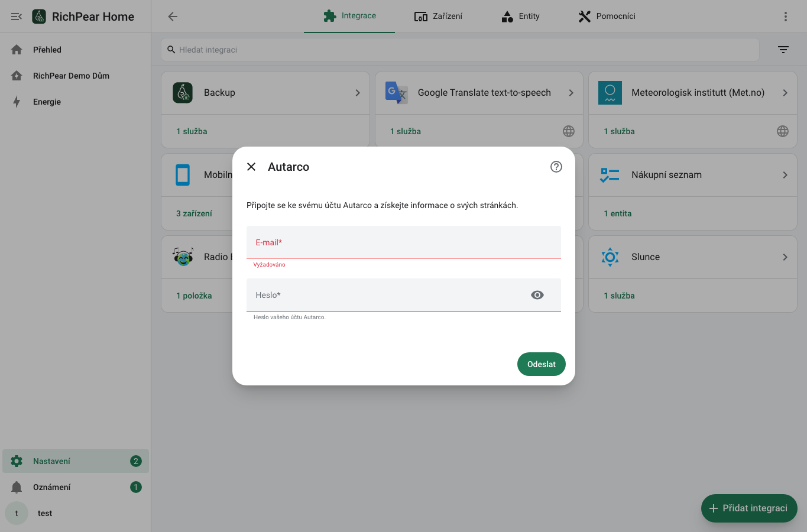Click the Oznámení bell icon
Screen dimensions: 807x532
click(17, 487)
